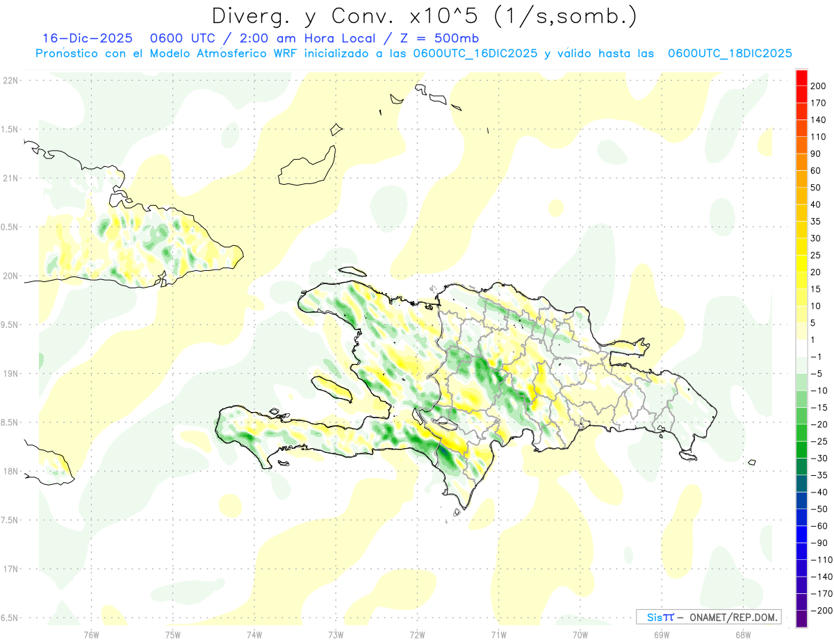Click the colorbar label '-170'
The image size is (834, 644).
coord(822,594)
